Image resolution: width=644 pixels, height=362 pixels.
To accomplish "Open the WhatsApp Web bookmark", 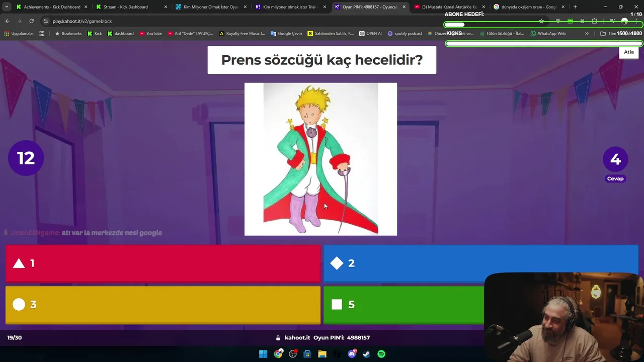I will pos(548,34).
